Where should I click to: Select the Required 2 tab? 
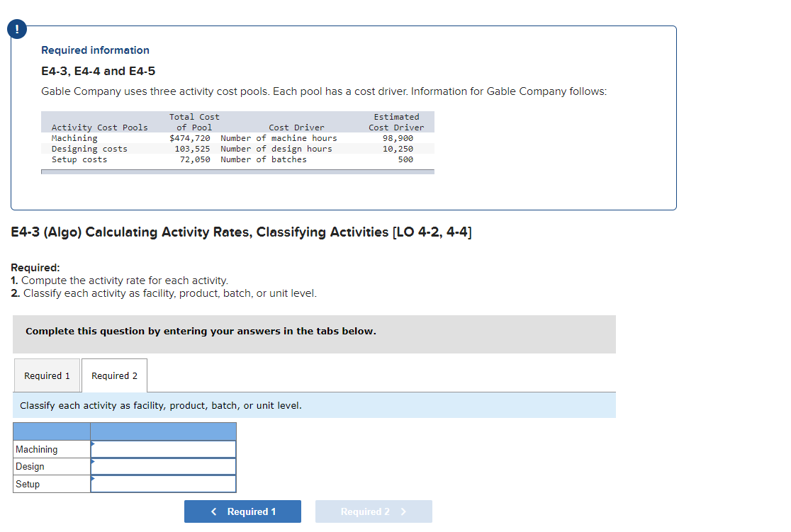click(x=115, y=375)
